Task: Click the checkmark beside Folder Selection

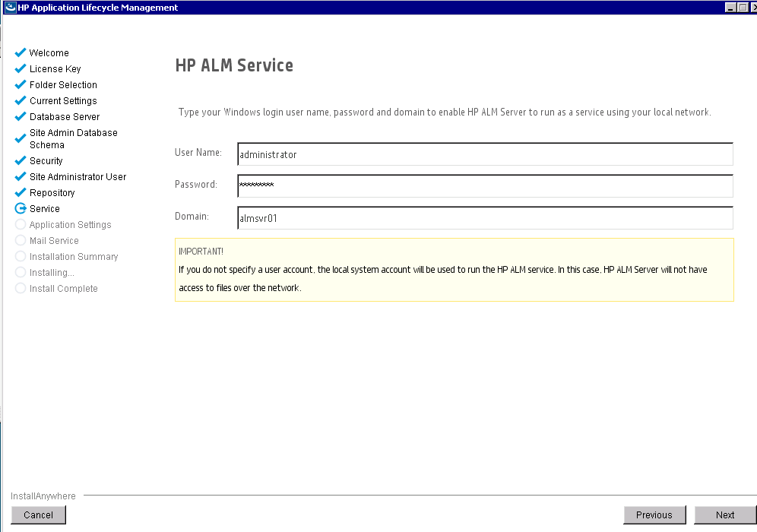Action: point(21,84)
